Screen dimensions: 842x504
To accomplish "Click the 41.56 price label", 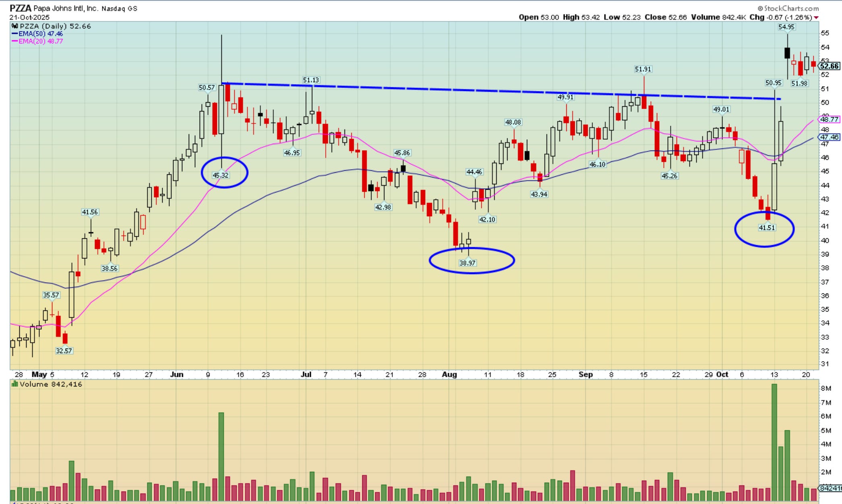I will tap(90, 212).
